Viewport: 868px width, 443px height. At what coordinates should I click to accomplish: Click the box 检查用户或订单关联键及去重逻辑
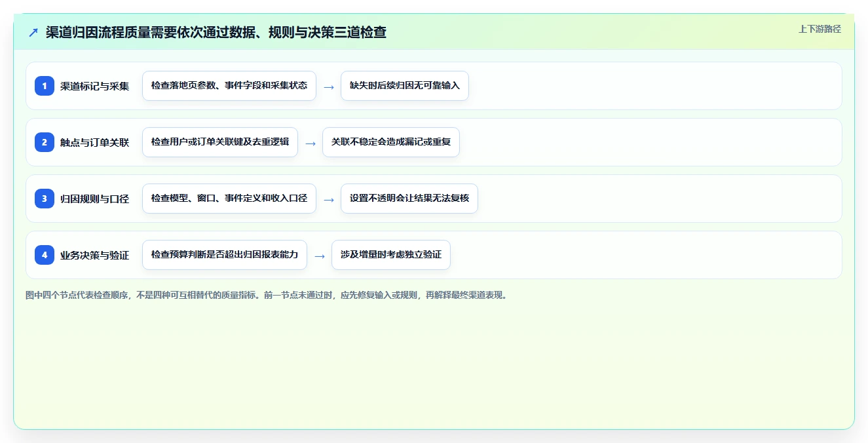(x=220, y=142)
